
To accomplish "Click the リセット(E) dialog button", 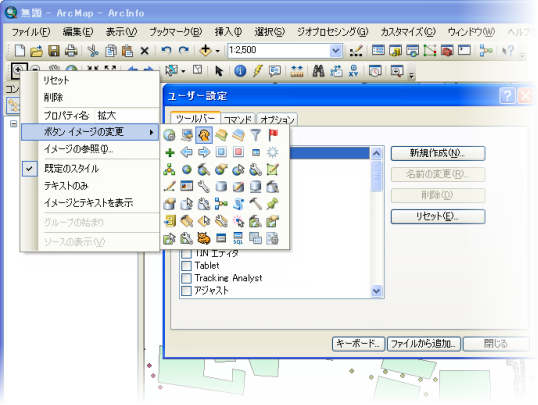I will click(x=438, y=217).
